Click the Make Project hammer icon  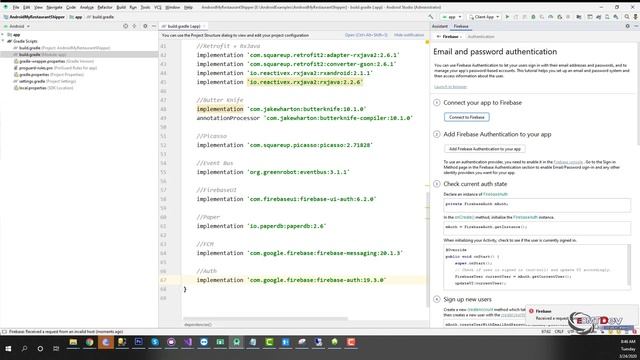point(431,17)
